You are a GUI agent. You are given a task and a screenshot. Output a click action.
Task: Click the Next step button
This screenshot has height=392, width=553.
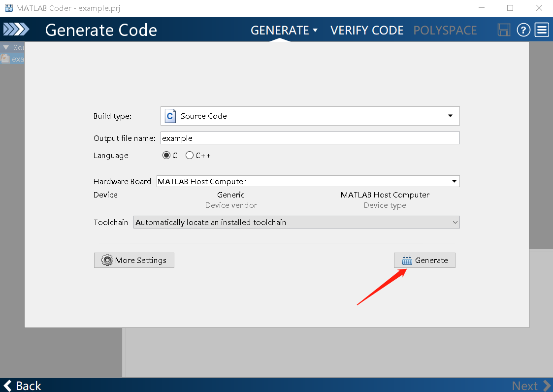[531, 386]
